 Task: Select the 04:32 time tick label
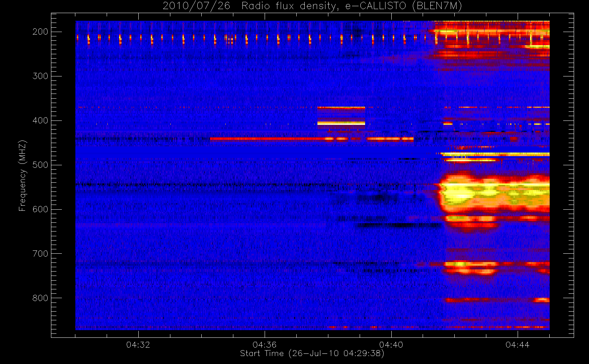138,345
